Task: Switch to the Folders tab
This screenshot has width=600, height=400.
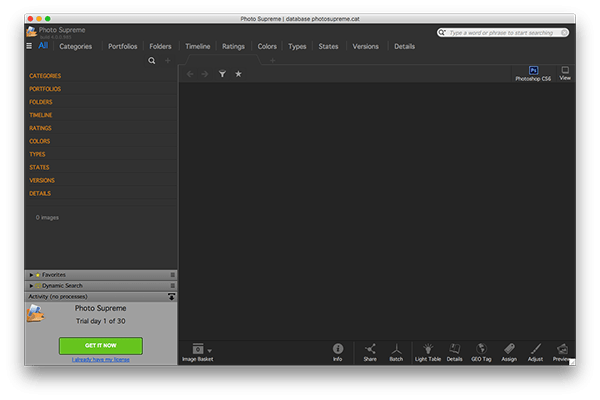Action: coord(160,46)
